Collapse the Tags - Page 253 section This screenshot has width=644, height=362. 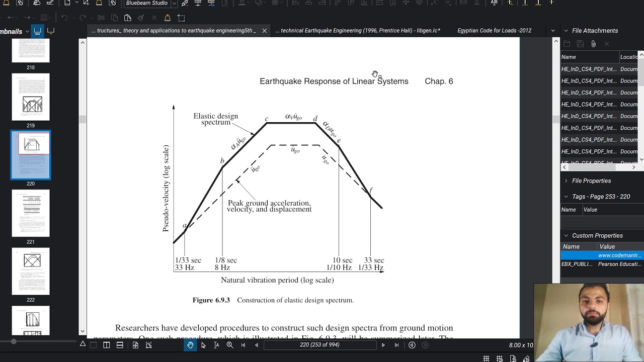pos(566,197)
